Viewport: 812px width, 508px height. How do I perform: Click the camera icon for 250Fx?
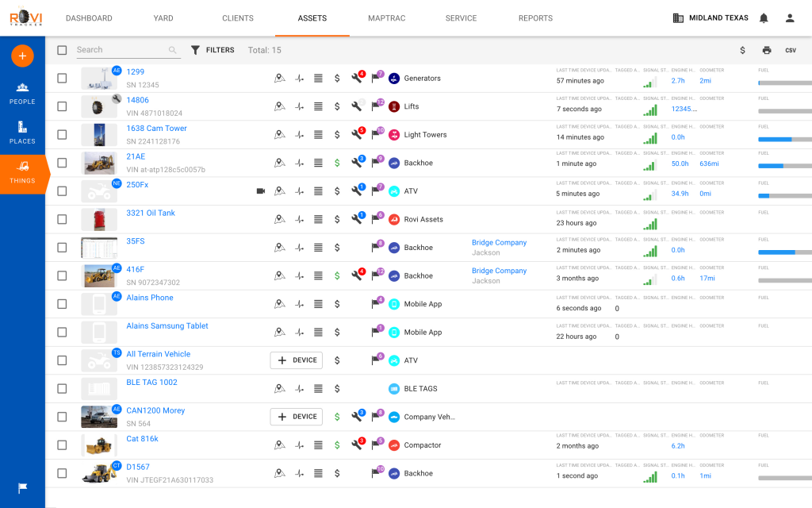tap(261, 191)
